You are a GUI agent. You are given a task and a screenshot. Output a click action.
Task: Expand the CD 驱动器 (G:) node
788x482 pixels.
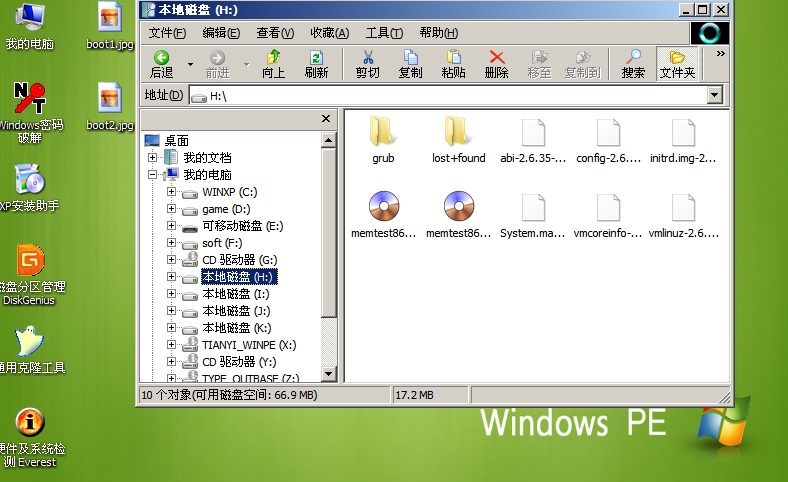coord(171,259)
